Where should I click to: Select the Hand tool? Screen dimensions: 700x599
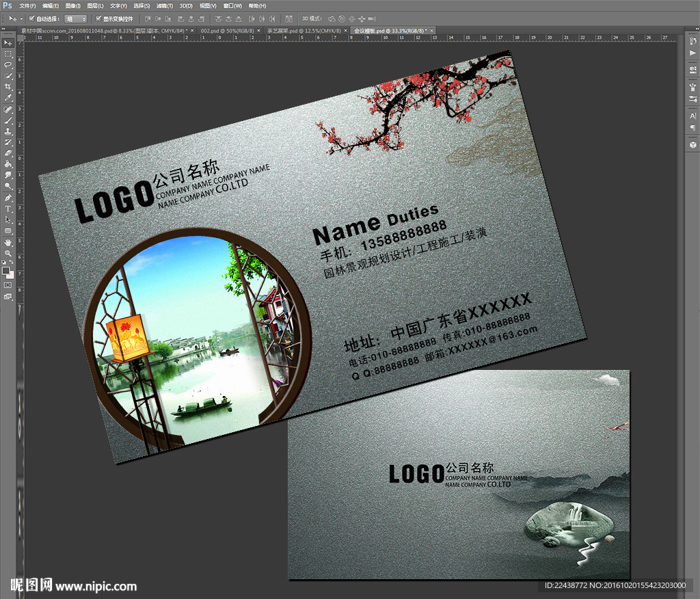tap(8, 243)
